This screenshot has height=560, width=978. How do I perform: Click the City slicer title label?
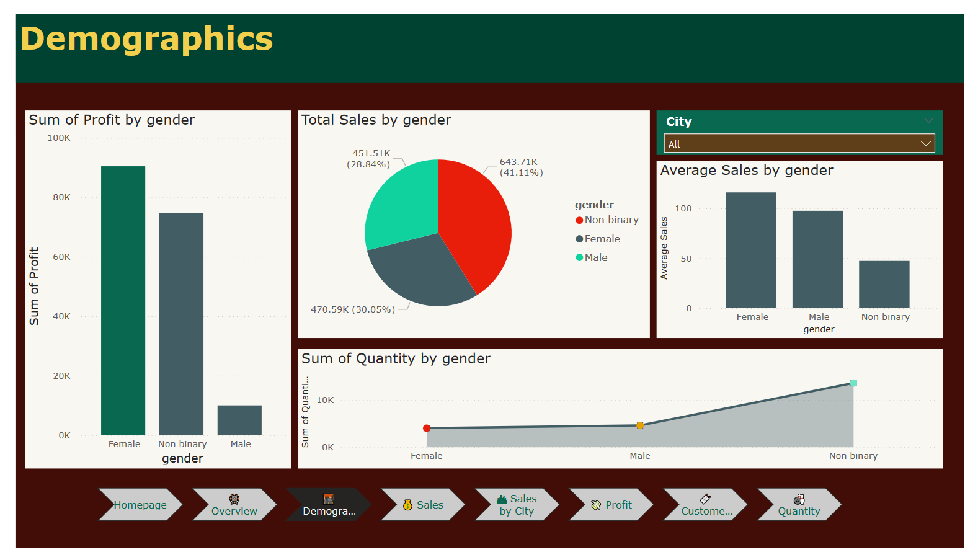[x=678, y=122]
